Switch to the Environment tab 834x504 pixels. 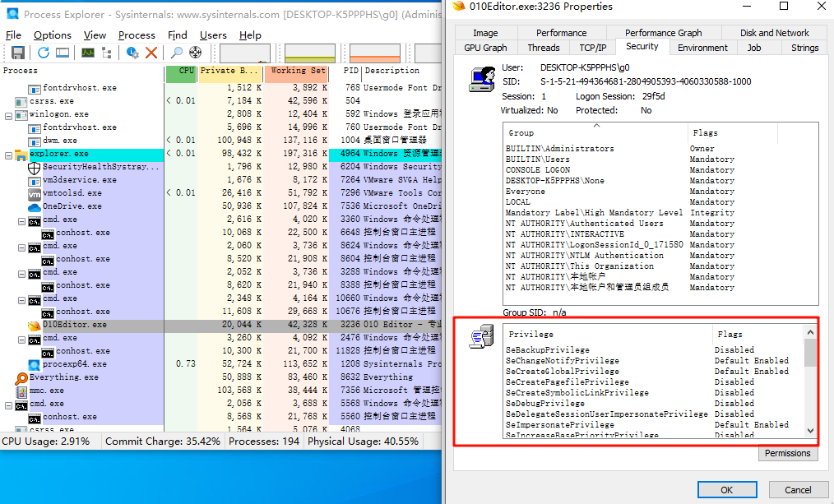(702, 48)
